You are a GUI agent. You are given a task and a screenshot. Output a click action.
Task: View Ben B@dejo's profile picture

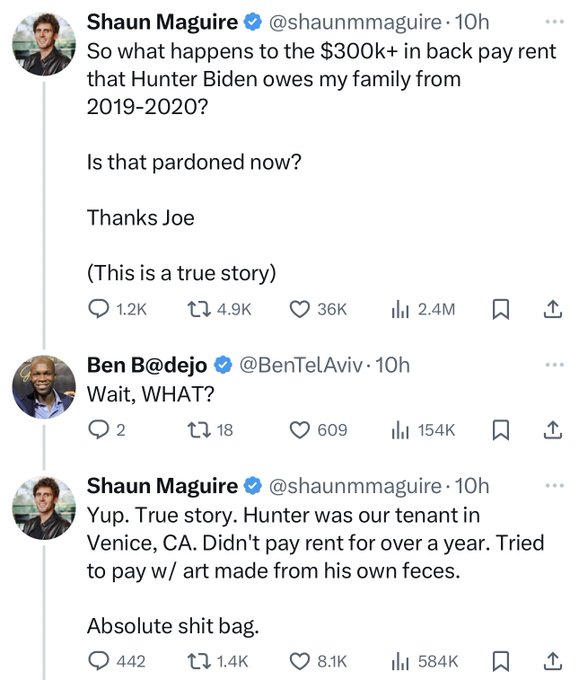point(44,387)
